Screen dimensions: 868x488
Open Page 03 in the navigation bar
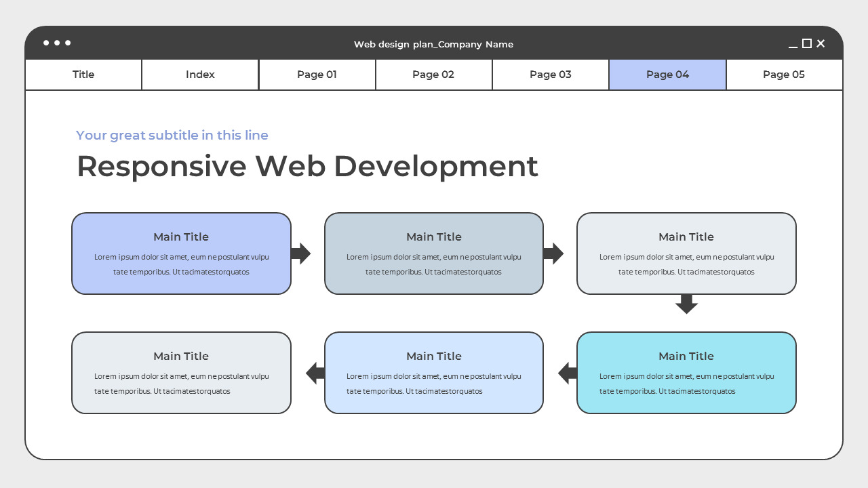point(550,75)
